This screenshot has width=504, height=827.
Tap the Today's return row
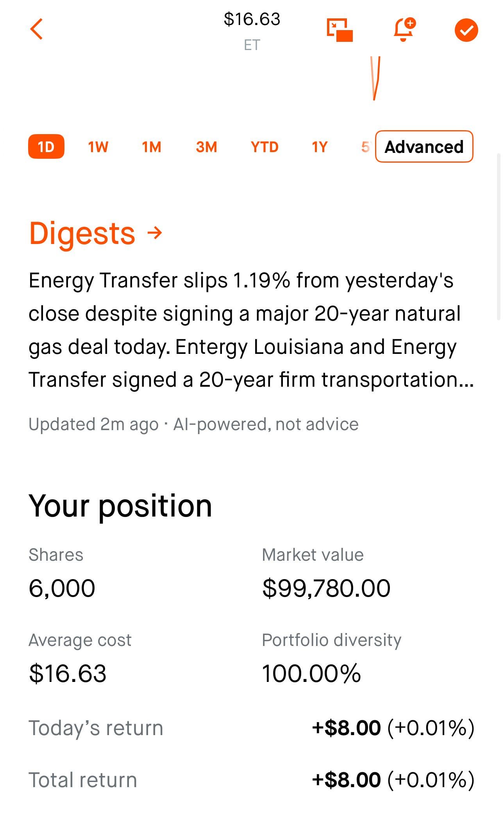coord(252,728)
